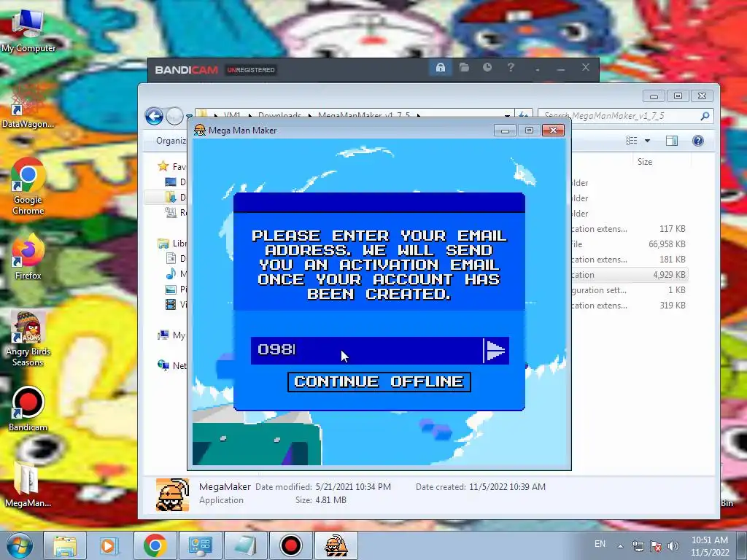Click the Downloads breadcrumb in address bar
747x560 pixels.
(x=279, y=114)
